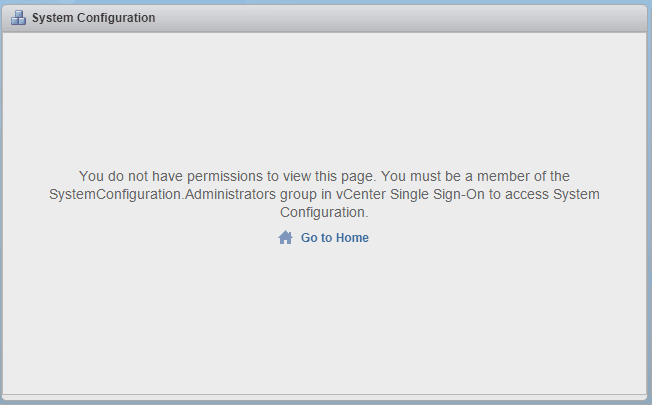The height and width of the screenshot is (405, 652).
Task: Click the word "Go" in the home link
Action: 309,238
